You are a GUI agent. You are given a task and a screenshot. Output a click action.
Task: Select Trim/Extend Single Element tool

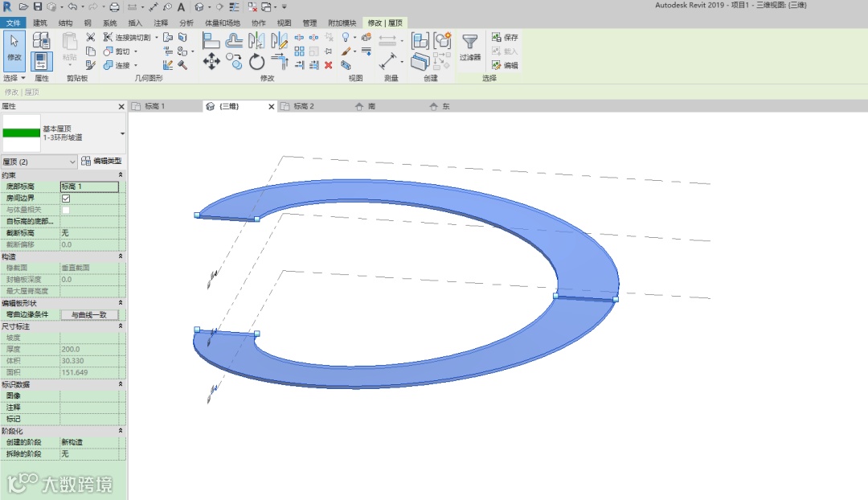tap(299, 65)
